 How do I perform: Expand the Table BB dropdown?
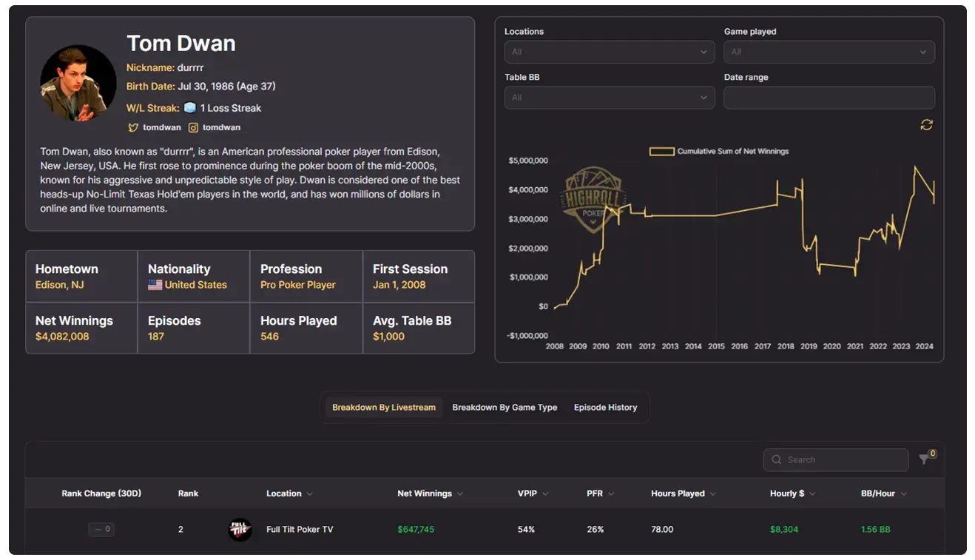pyautogui.click(x=609, y=98)
